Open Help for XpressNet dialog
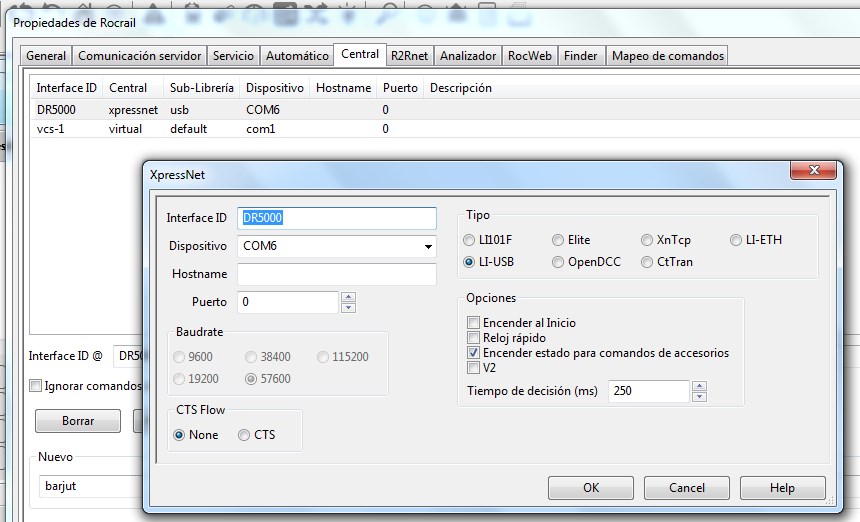This screenshot has width=860, height=522. point(783,487)
